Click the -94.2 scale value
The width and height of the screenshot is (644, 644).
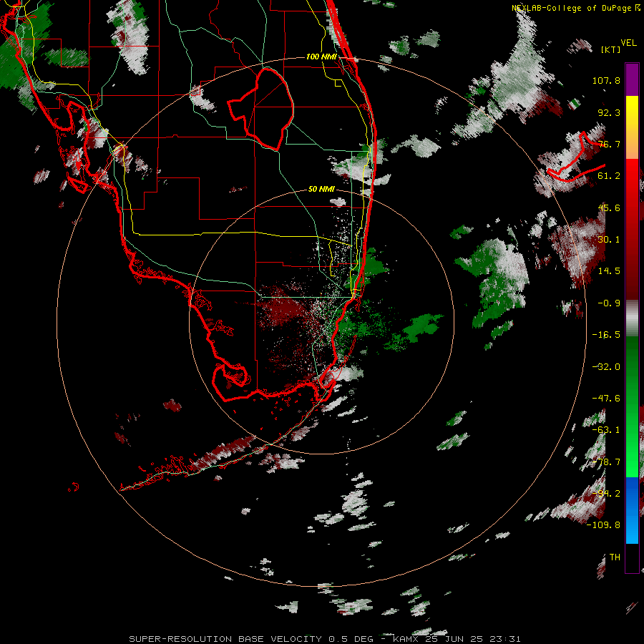click(x=606, y=494)
